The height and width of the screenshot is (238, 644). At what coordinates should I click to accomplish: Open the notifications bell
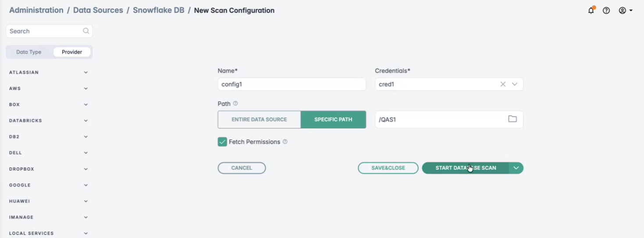[x=591, y=10]
